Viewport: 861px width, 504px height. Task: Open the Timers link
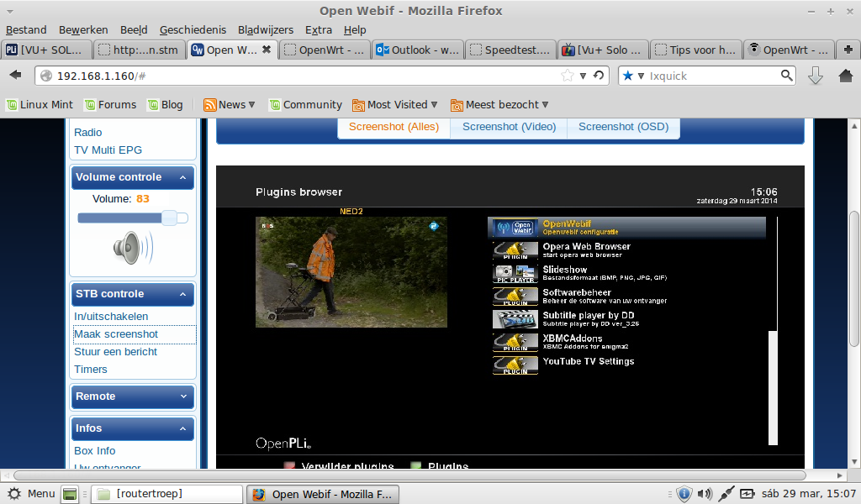(91, 369)
